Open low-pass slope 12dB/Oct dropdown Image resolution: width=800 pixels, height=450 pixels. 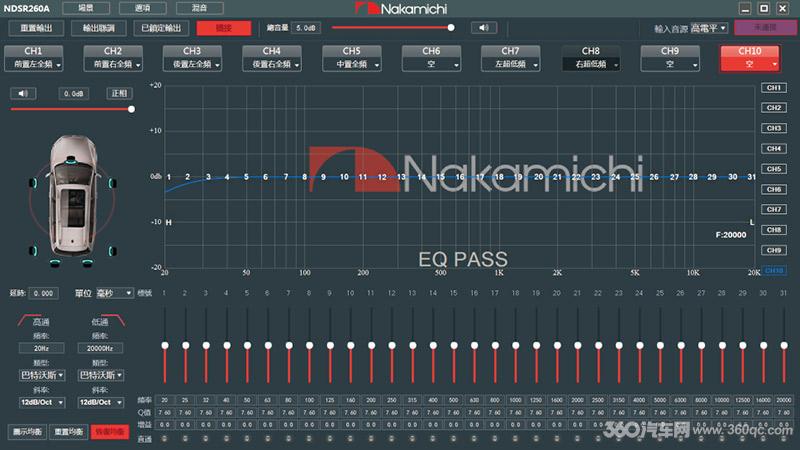101,403
